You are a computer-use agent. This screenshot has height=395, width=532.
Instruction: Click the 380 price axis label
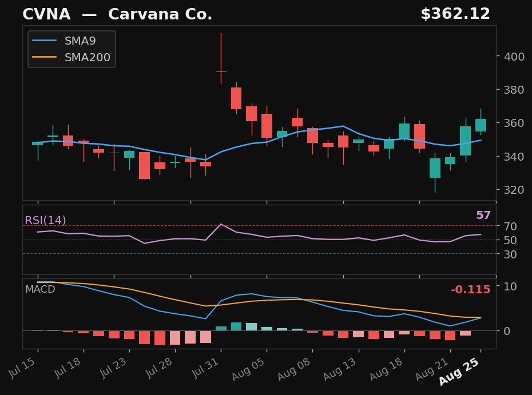[x=514, y=90]
